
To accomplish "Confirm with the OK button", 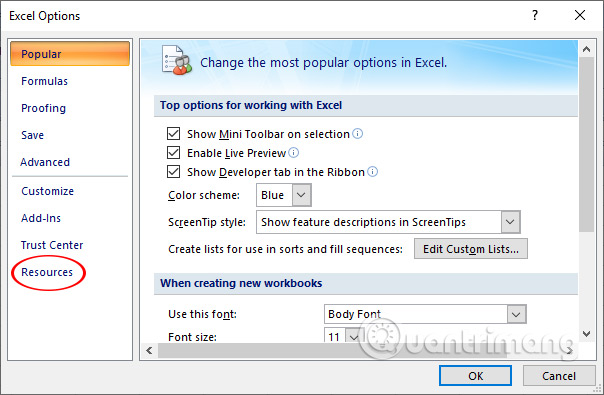I will point(475,376).
